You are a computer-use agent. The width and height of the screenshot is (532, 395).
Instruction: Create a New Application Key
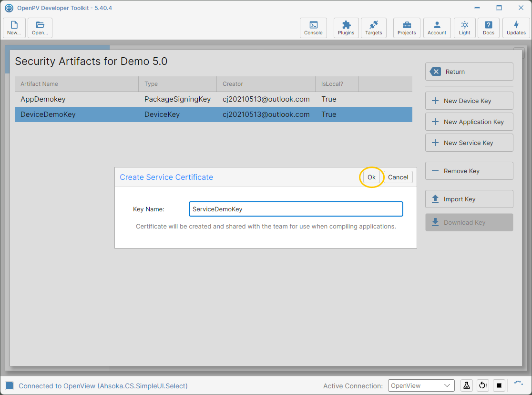click(x=469, y=122)
